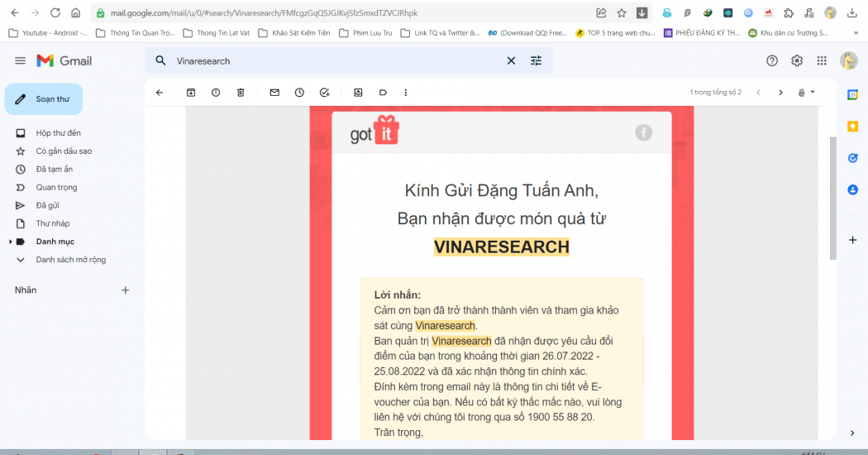Go to the newer email arrow
The image size is (868, 455).
tap(758, 93)
